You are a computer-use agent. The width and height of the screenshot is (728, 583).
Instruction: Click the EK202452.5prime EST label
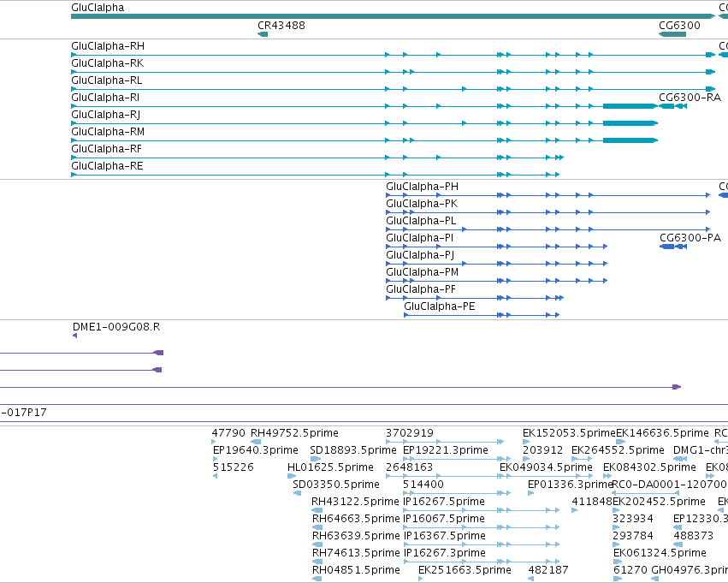click(659, 502)
